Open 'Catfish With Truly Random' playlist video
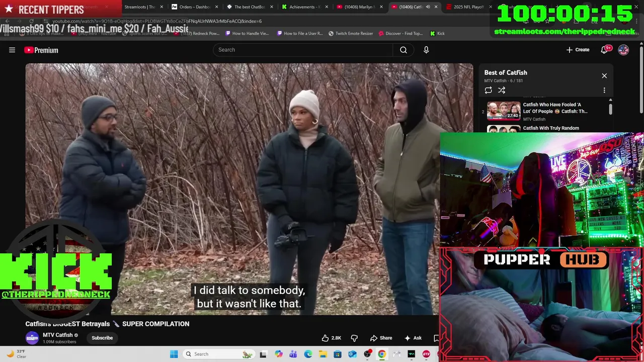Viewport: 644px width, 362px height. coord(551,128)
